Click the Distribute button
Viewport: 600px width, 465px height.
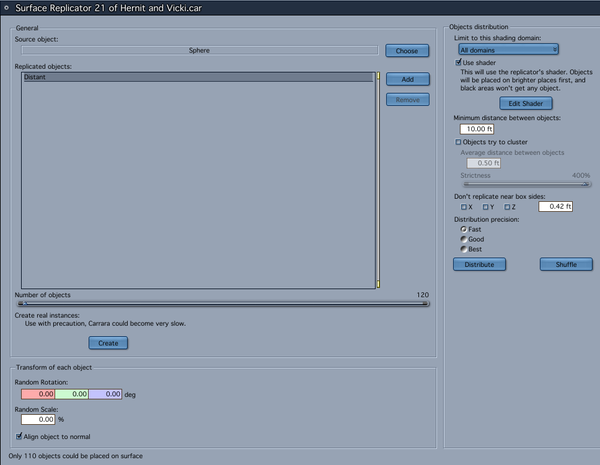tap(479, 264)
